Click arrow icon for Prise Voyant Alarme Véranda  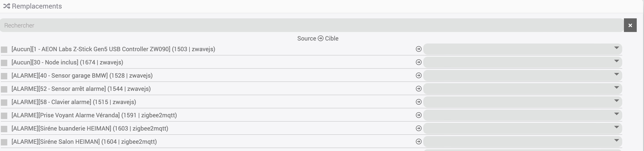tap(419, 115)
